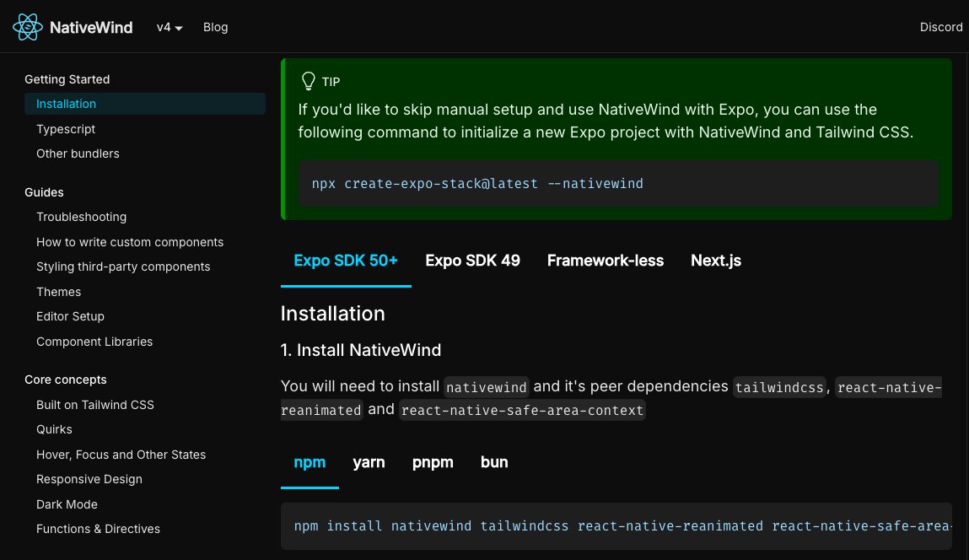The image size is (969, 560).
Task: Click the npx create-expo-stack command block
Action: (x=619, y=184)
